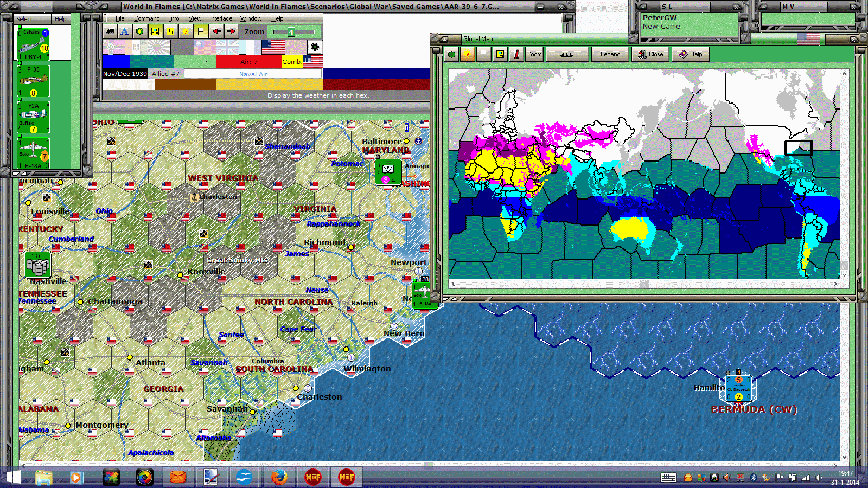Open the Info menu

coord(174,18)
